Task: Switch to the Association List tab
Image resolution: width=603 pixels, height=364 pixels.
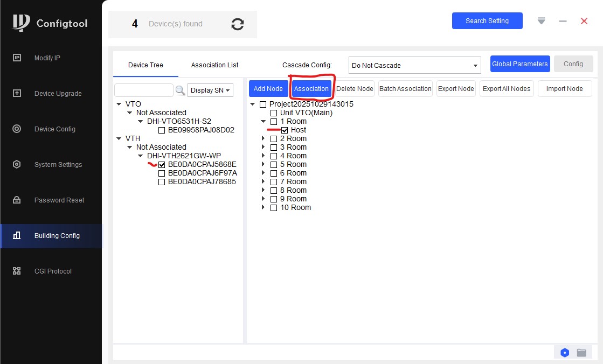Action: point(214,65)
